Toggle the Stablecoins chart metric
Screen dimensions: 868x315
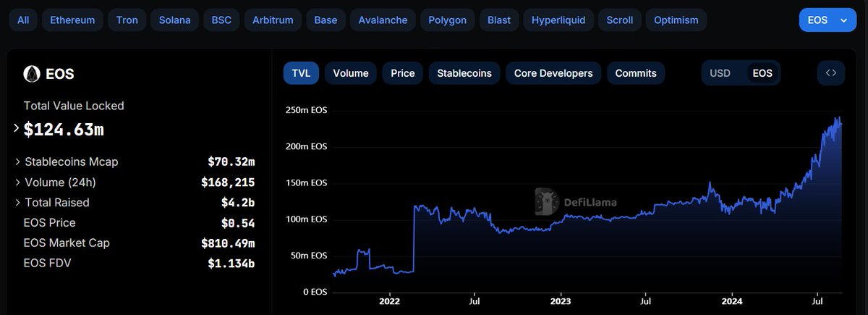pos(464,73)
